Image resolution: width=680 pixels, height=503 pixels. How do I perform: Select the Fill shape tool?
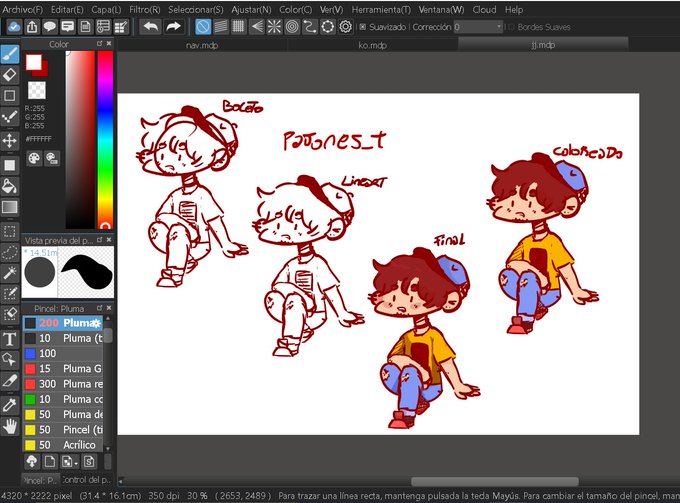coord(10,165)
